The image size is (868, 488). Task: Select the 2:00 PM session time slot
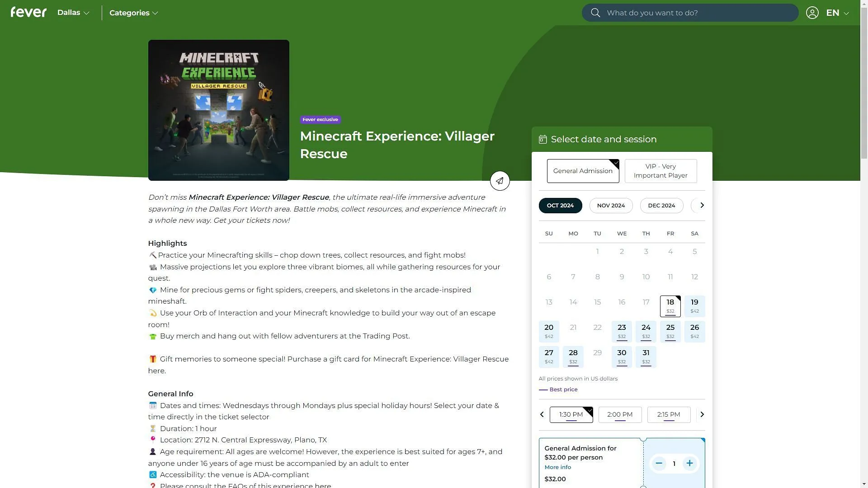coord(620,414)
